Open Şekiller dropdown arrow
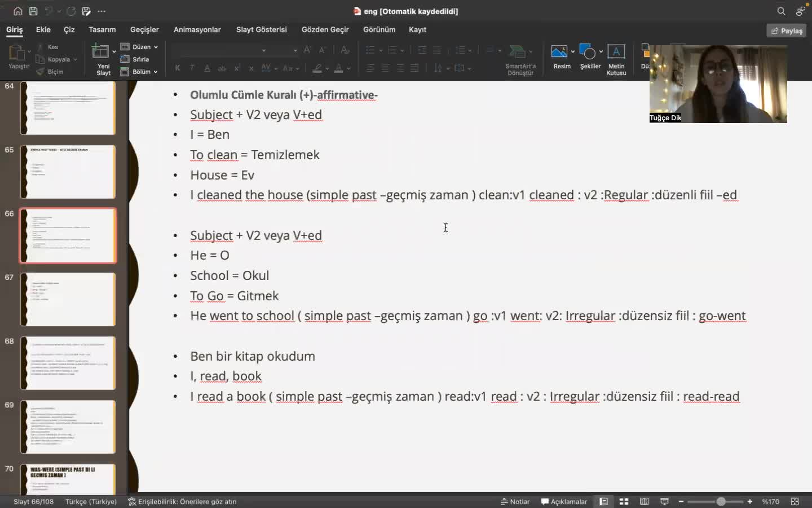 (601, 51)
